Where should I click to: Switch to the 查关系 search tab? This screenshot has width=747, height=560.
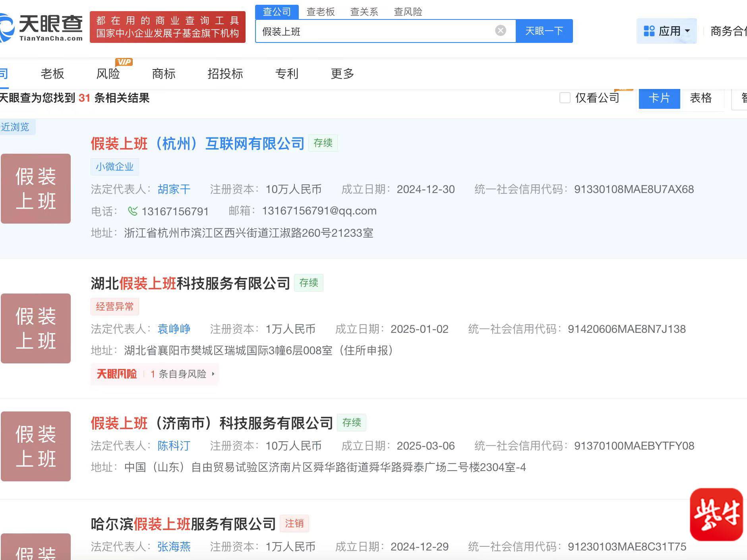point(364,12)
